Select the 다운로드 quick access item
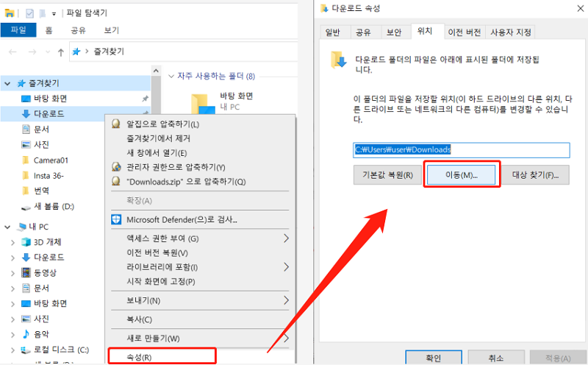The height and width of the screenshot is (365, 588). point(49,114)
